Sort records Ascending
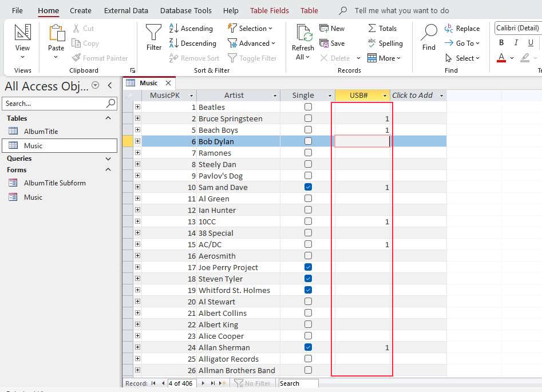542x392 pixels. click(191, 29)
